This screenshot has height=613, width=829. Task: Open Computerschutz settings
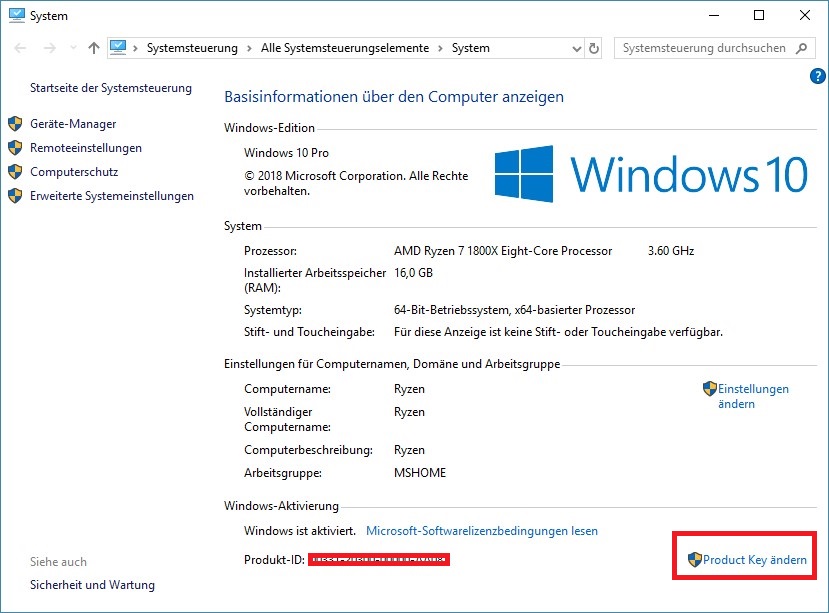[x=74, y=172]
